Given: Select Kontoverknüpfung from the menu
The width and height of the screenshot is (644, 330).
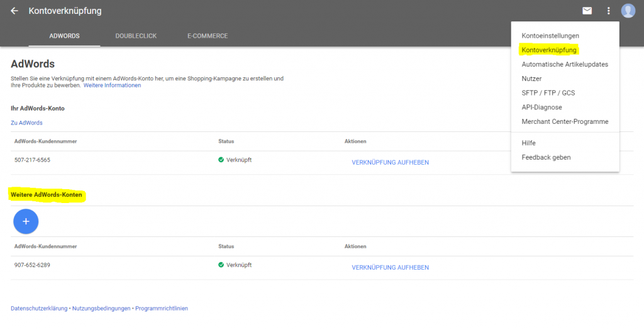Looking at the screenshot, I should [549, 50].
